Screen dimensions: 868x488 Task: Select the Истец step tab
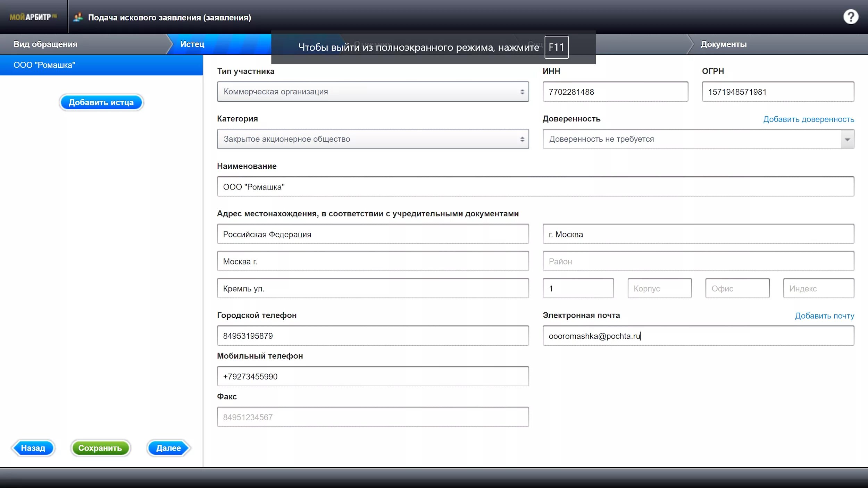[192, 44]
